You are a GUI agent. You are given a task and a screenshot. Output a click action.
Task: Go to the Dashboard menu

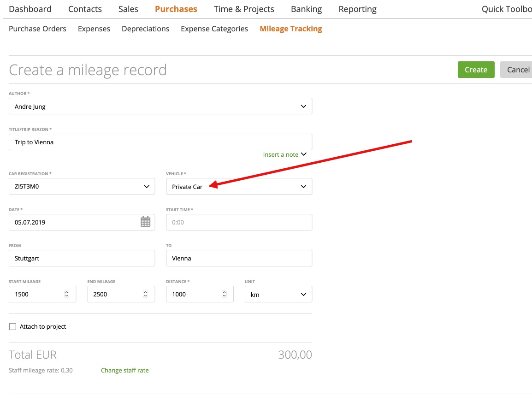coord(30,9)
